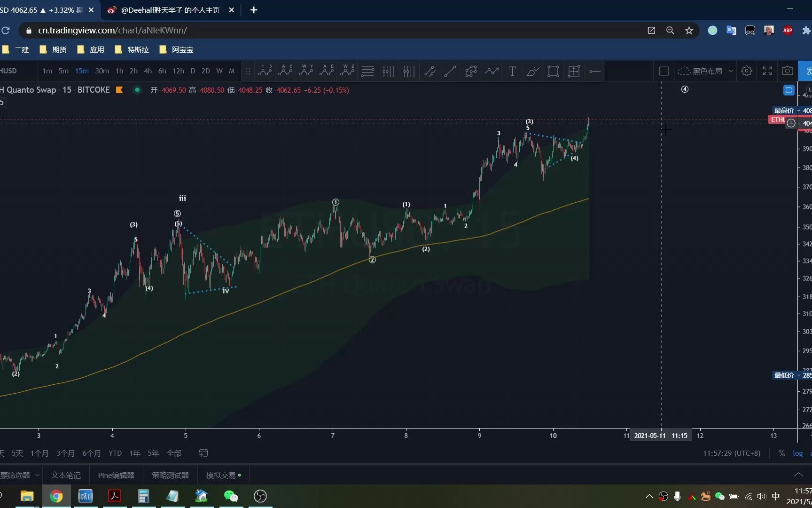Select the horizontal line tool
Viewport: 812px width, 508px height.
click(594, 71)
